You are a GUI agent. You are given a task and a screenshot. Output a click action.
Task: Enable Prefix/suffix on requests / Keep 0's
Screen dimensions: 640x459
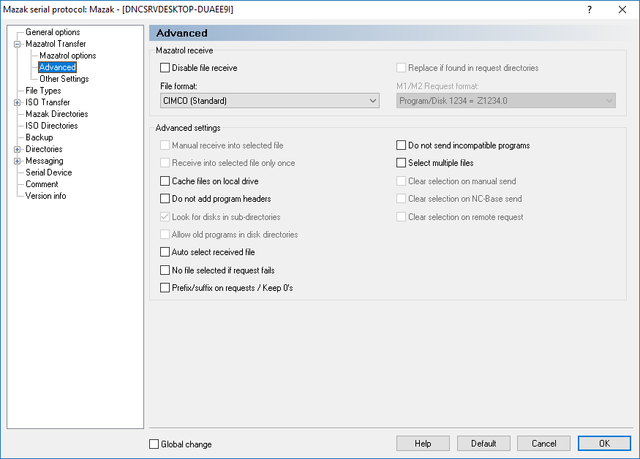(x=165, y=288)
